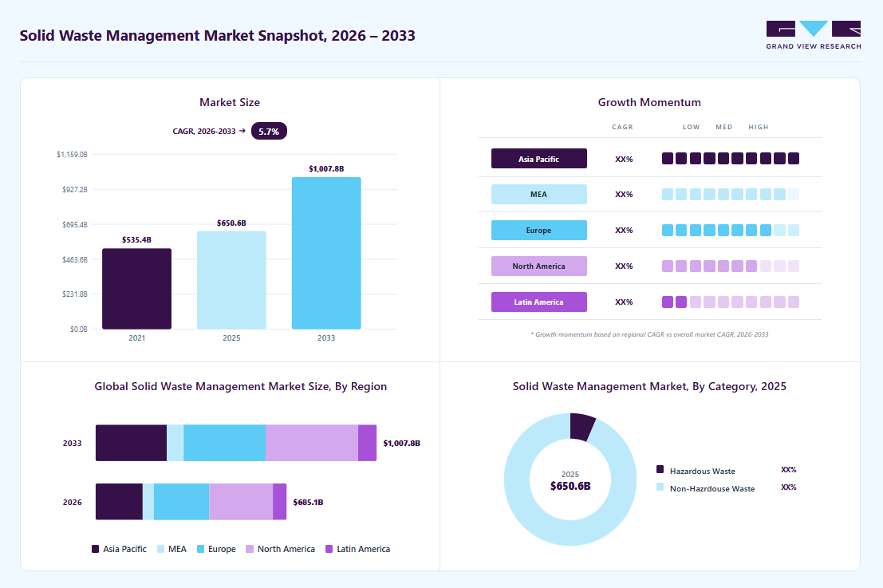
Task: Click the Europe momentum indicator squares
Action: (x=731, y=231)
